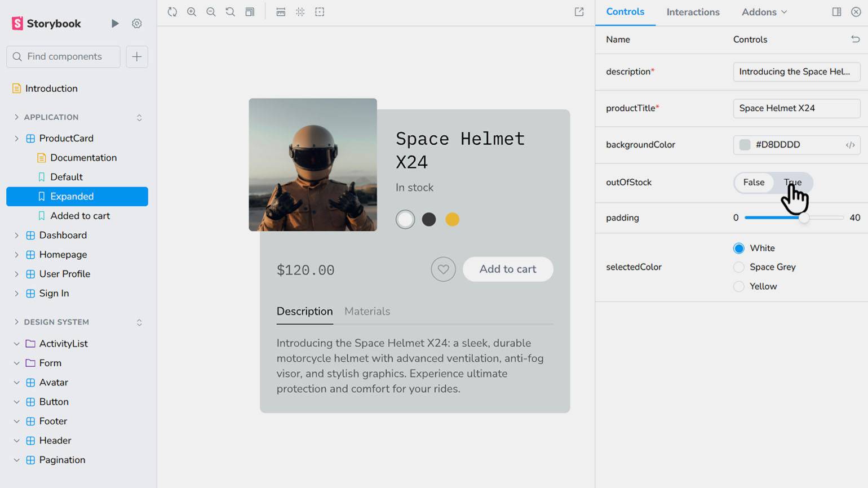Open the settings gear in sidebar header
Image resolution: width=868 pixels, height=488 pixels.
coord(136,23)
